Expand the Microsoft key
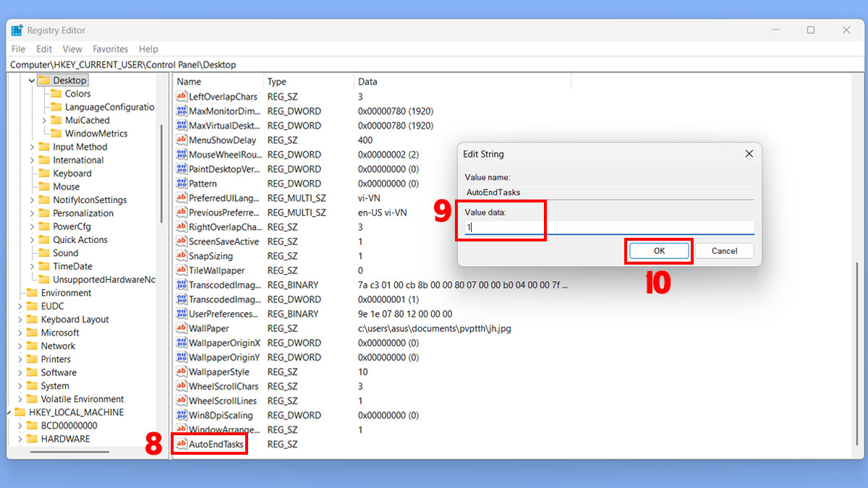868x488 pixels. click(x=20, y=333)
